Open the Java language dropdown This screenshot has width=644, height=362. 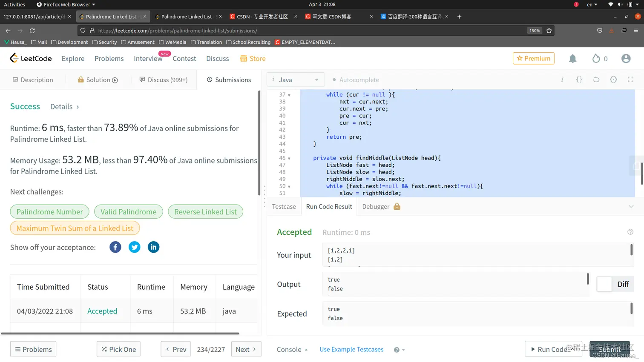296,80
